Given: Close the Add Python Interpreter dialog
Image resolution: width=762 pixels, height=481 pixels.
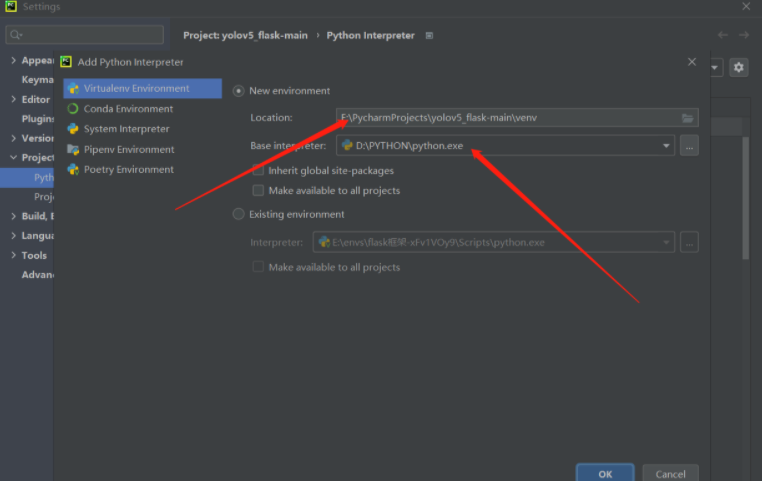Looking at the screenshot, I should point(692,62).
